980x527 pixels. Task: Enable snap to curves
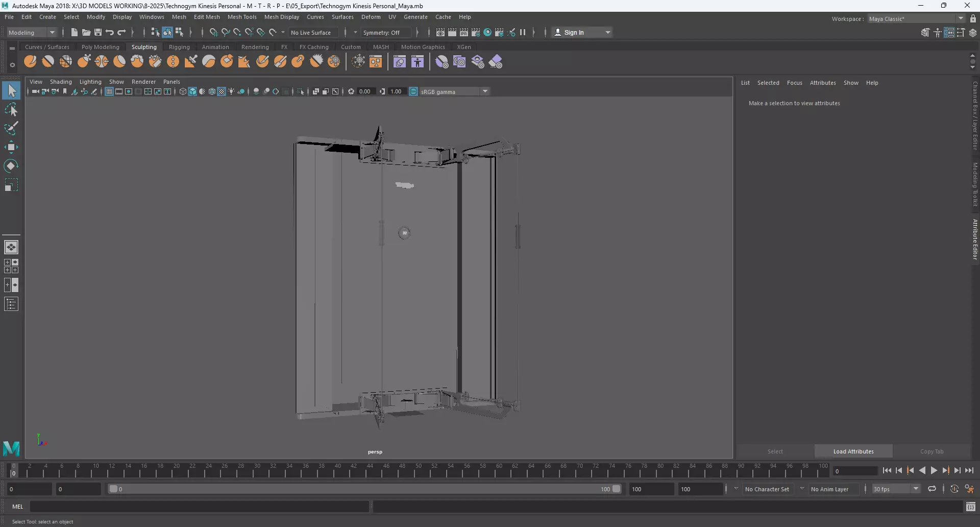pyautogui.click(x=225, y=32)
